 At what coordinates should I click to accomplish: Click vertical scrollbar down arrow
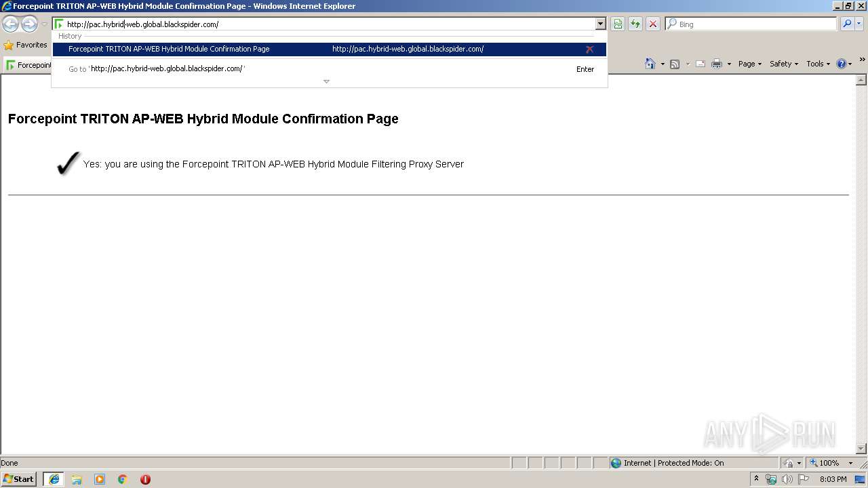(x=861, y=448)
